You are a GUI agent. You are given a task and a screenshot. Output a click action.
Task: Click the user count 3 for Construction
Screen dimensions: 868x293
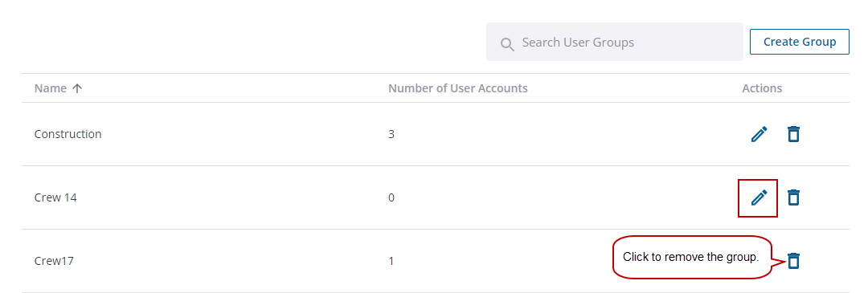[391, 134]
